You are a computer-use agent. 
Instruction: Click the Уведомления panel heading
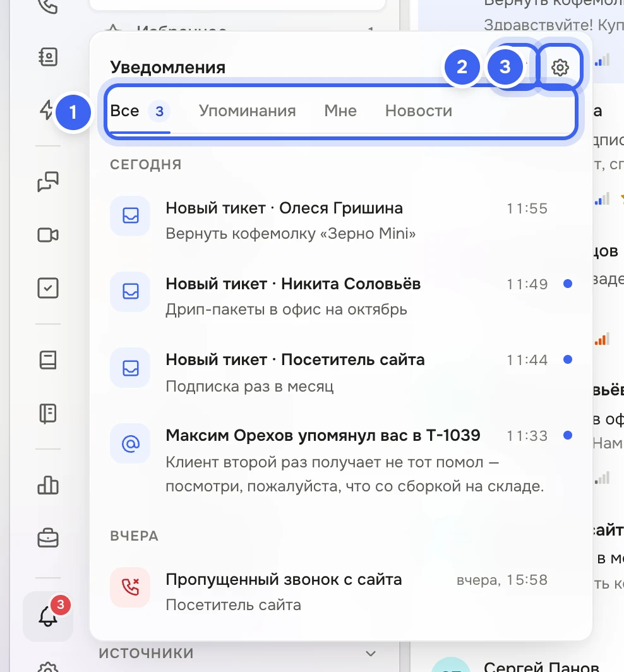[167, 68]
